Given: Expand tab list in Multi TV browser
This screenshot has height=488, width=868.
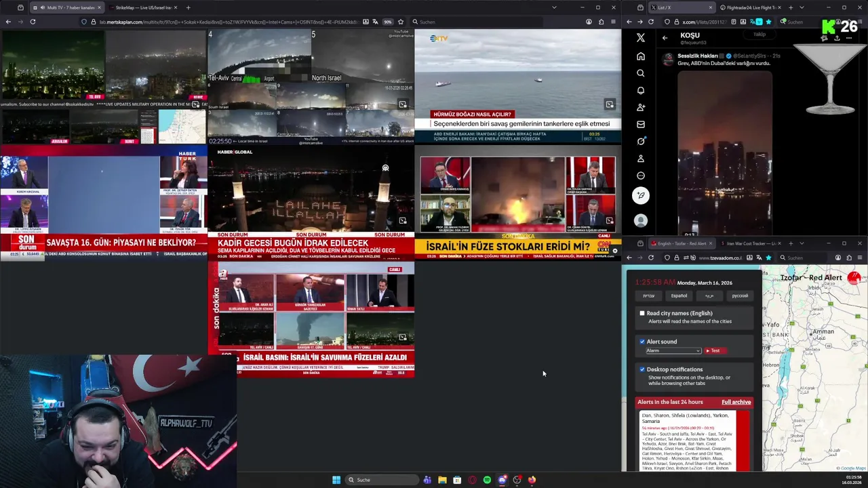Looking at the screenshot, I should (554, 7).
